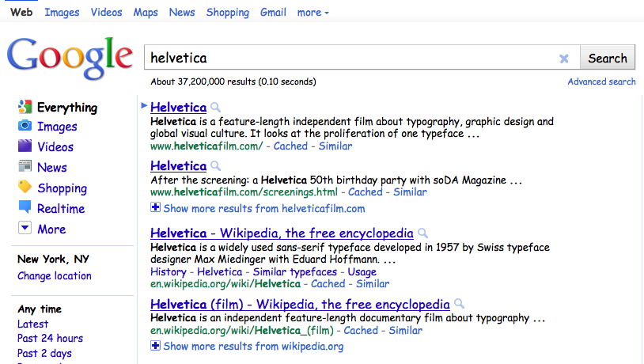
Task: Open the Advanced search link
Action: click(x=601, y=82)
